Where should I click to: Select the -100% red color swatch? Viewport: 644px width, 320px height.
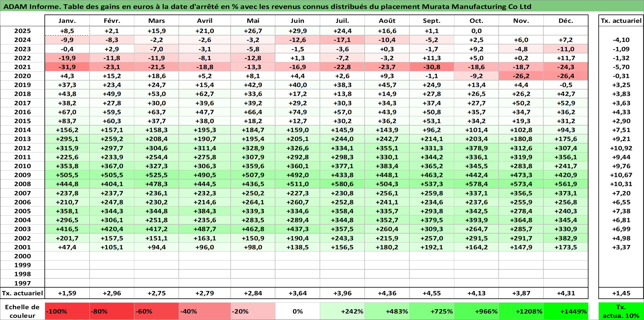point(67,311)
